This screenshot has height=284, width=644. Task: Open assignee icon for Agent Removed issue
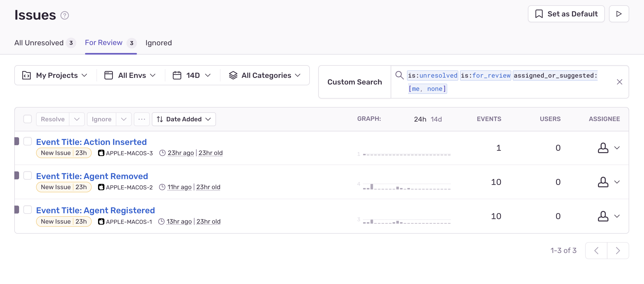click(x=603, y=182)
